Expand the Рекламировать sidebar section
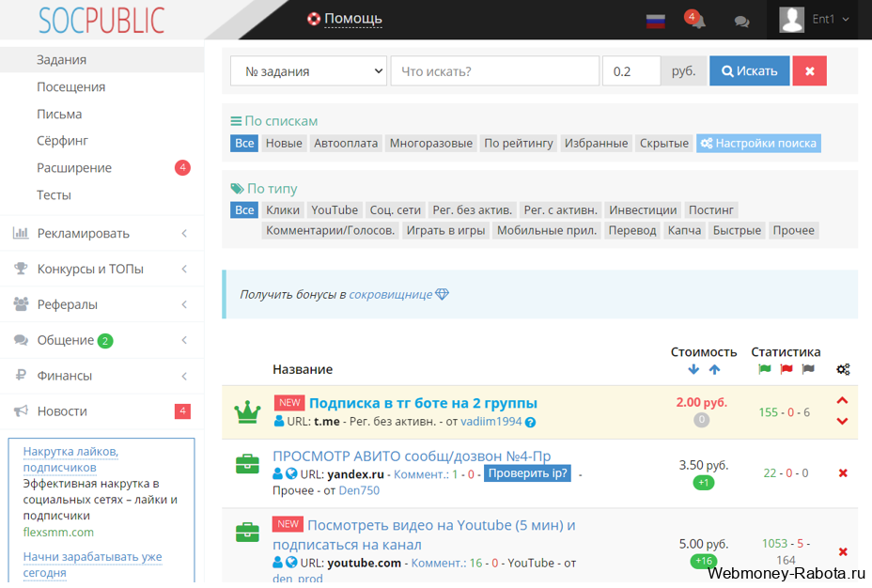Screen dimensions: 872x588 coord(101,234)
